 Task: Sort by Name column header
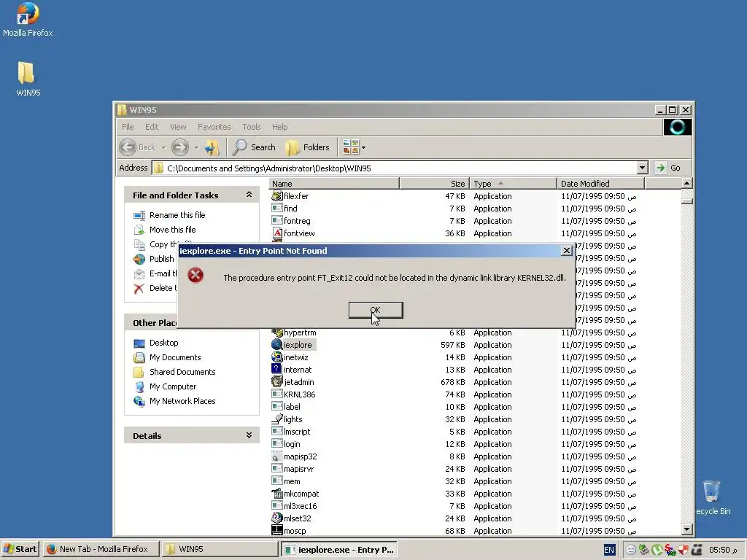coord(334,183)
